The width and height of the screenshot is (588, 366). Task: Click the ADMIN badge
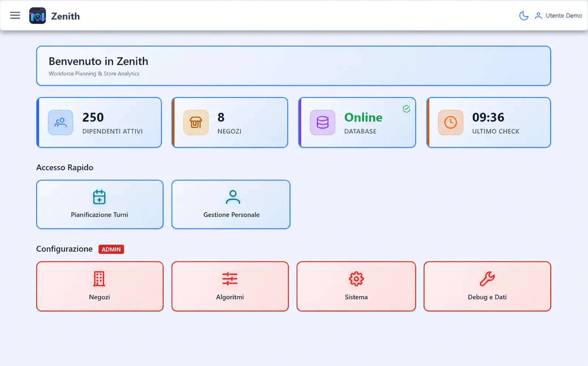pyautogui.click(x=111, y=249)
